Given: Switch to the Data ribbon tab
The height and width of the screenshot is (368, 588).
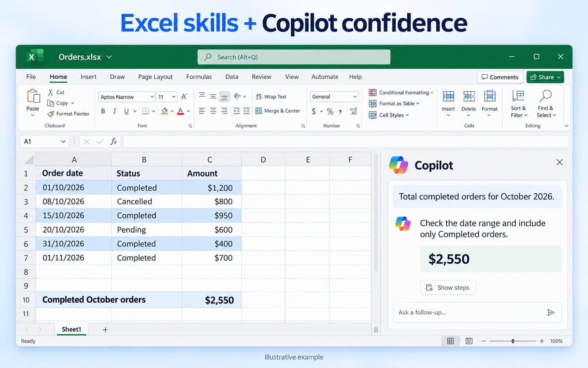Looking at the screenshot, I should pos(232,77).
